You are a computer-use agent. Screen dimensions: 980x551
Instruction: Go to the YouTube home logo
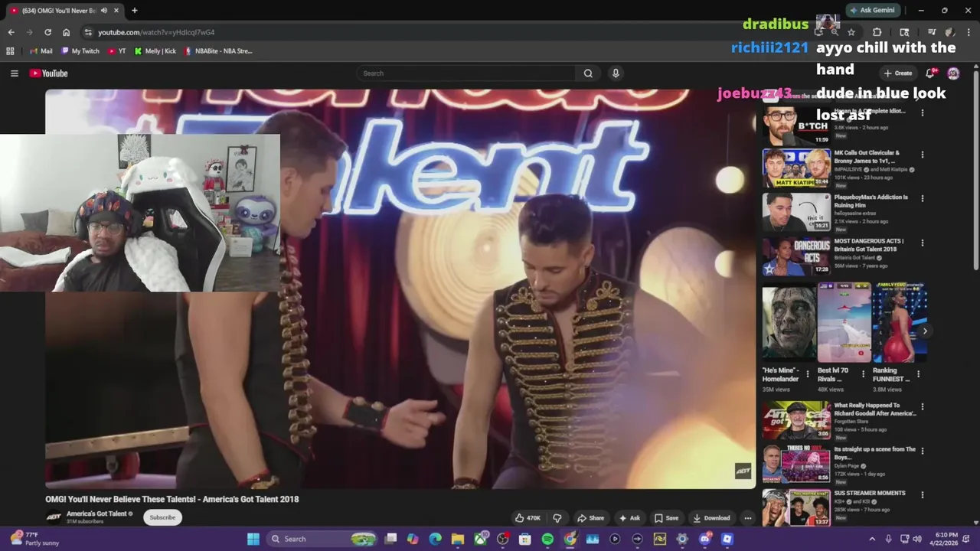tap(49, 73)
